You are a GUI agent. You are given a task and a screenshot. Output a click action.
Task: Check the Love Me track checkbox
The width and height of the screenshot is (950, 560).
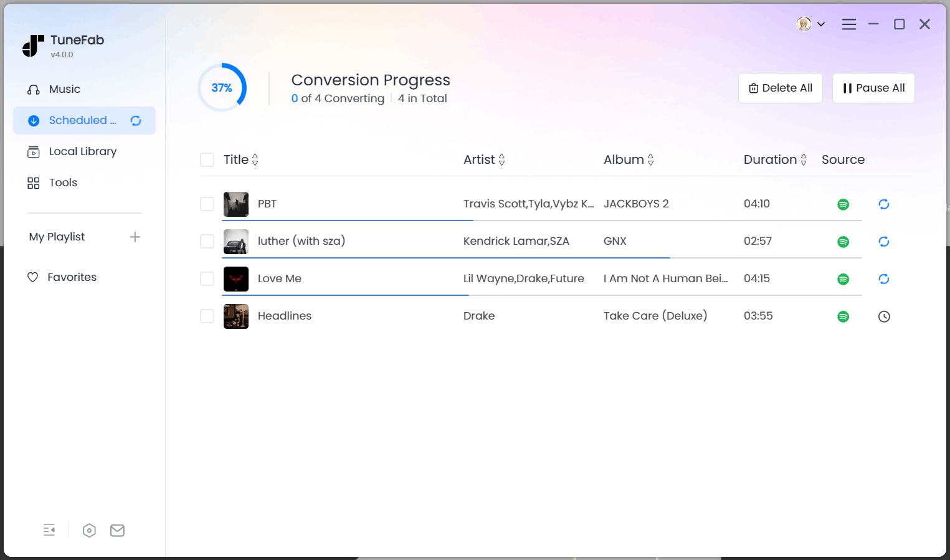[x=207, y=278]
